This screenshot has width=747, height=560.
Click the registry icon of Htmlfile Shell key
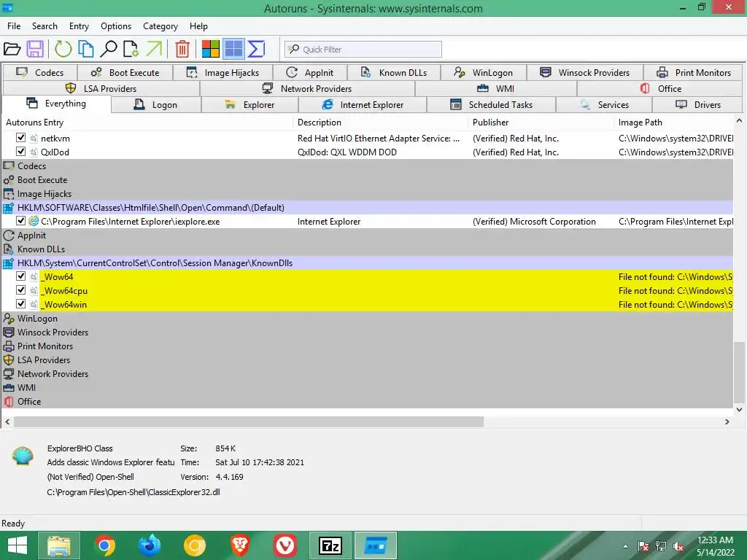8,208
